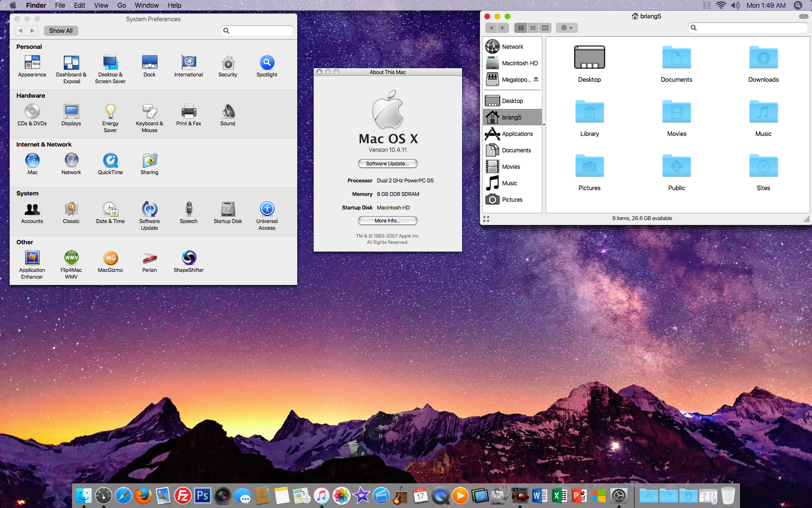Open the International preference pane

pyautogui.click(x=188, y=66)
